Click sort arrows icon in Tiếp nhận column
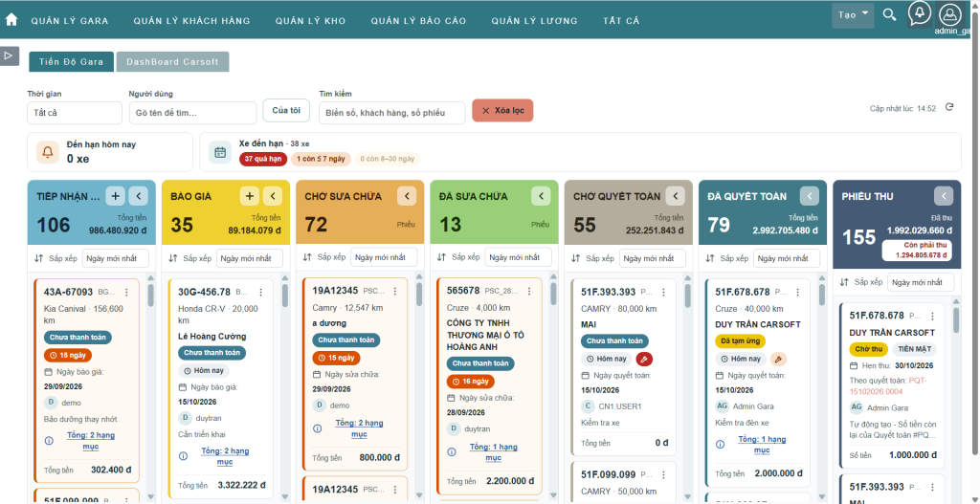Screen dimensions: 980x504 click(x=38, y=258)
